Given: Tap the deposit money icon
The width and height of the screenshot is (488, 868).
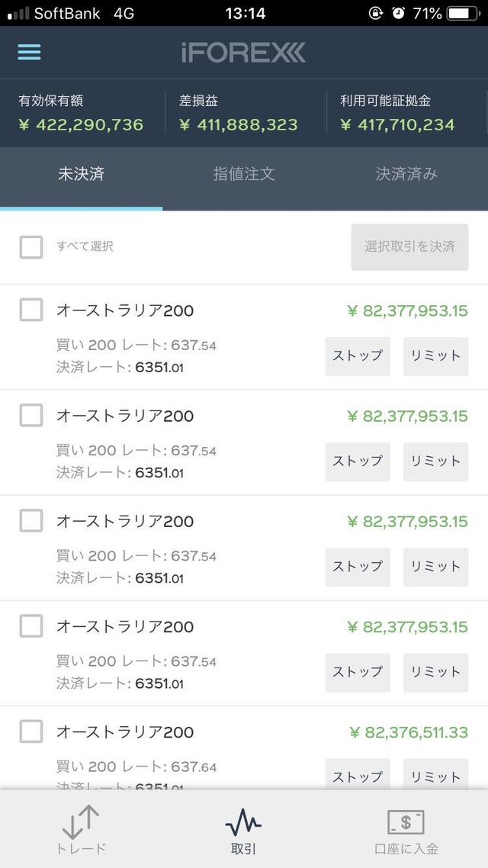Looking at the screenshot, I should coord(406,821).
